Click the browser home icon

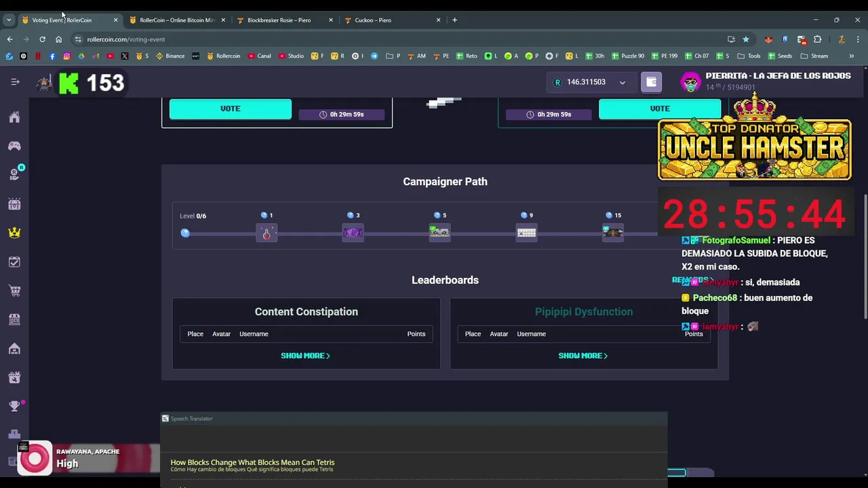58,39
